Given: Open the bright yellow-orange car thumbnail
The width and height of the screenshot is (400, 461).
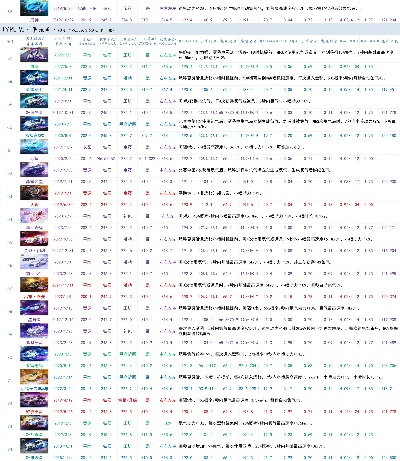Looking at the screenshot, I should click(34, 377).
